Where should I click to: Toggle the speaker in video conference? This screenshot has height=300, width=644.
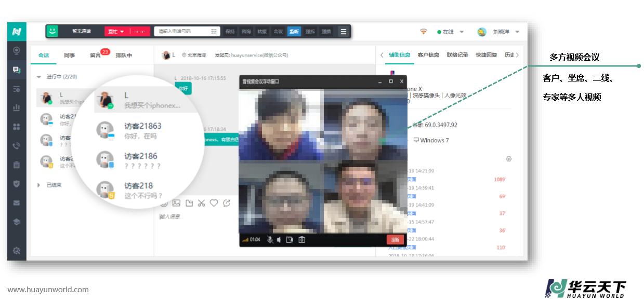coord(279,240)
